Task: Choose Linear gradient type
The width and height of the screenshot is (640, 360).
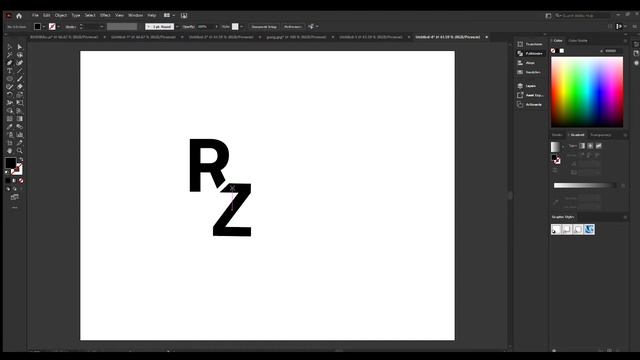Action: (582, 146)
